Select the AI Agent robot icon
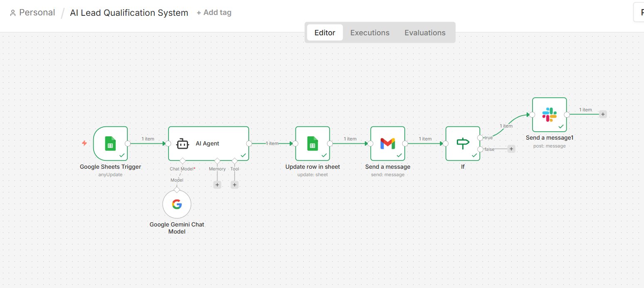 tap(183, 144)
